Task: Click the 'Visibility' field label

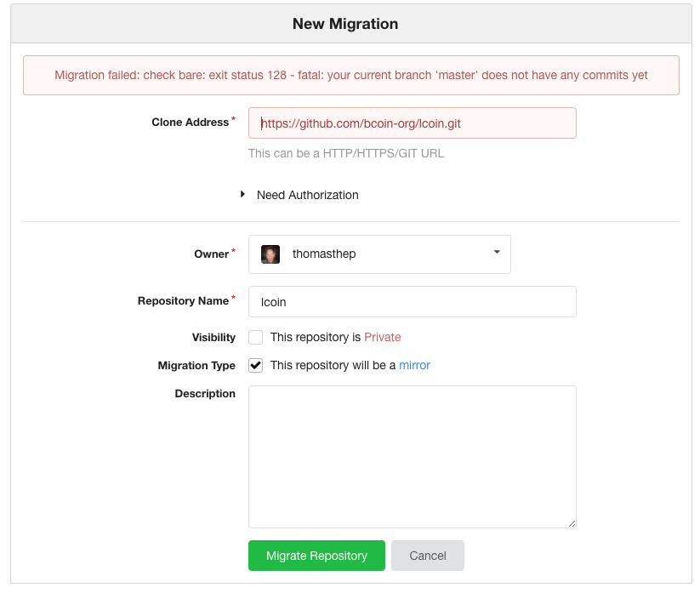Action: coord(213,337)
